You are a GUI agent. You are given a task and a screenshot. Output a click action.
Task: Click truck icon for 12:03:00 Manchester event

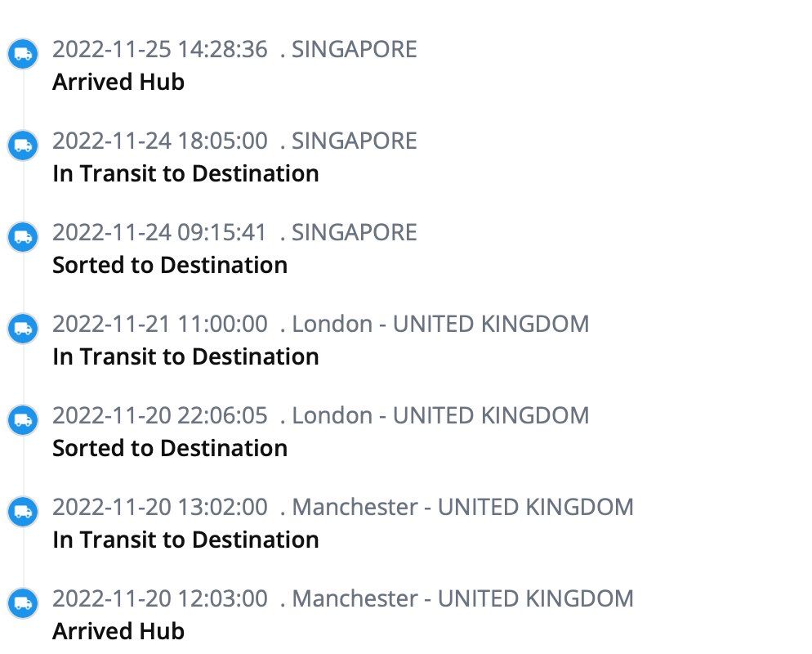pyautogui.click(x=23, y=603)
